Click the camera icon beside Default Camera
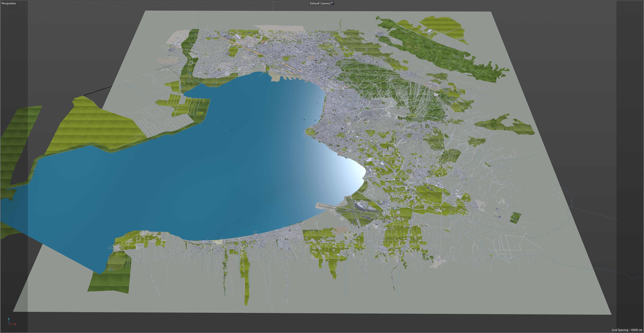 [x=332, y=3]
